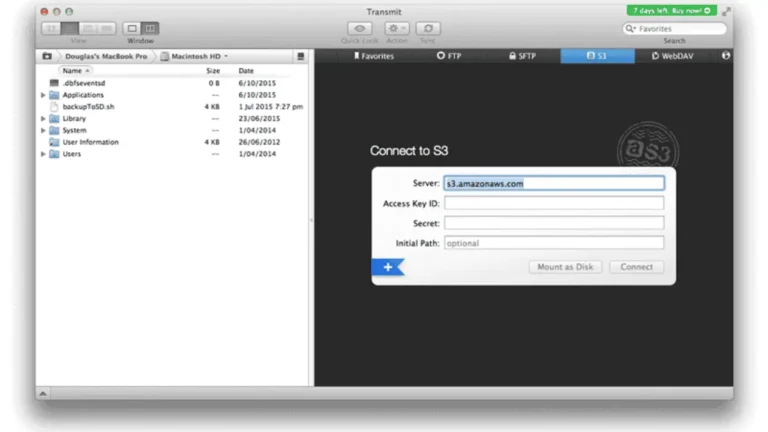Image resolution: width=768 pixels, height=432 pixels.
Task: Open the SFTP connection tab
Action: pos(523,56)
